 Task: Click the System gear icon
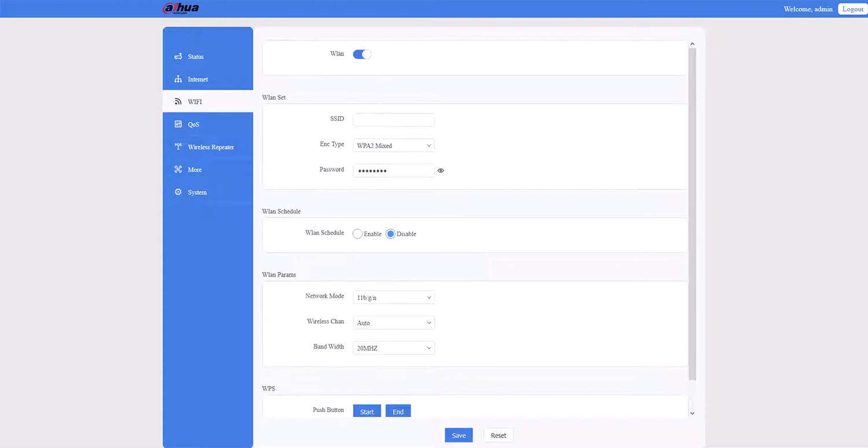tap(178, 192)
